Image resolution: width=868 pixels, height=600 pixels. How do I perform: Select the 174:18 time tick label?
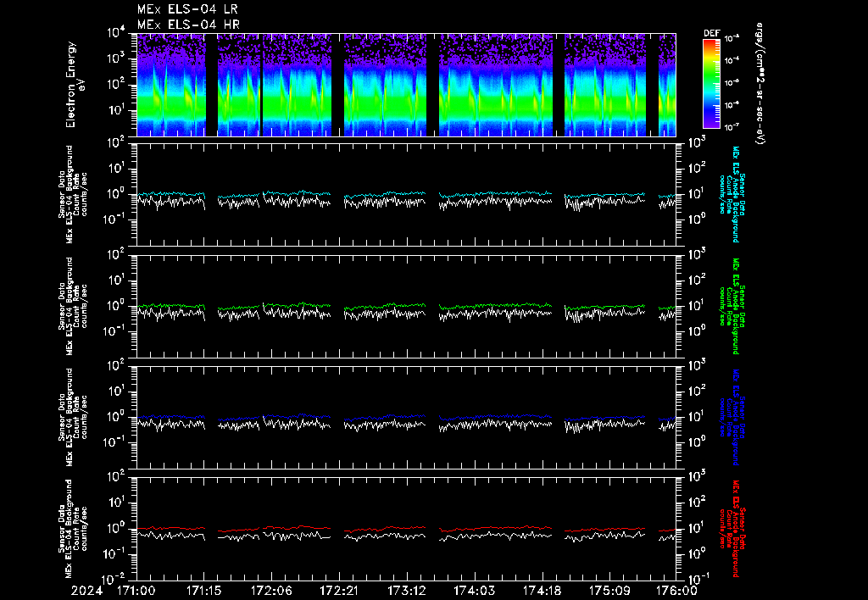tap(542, 589)
